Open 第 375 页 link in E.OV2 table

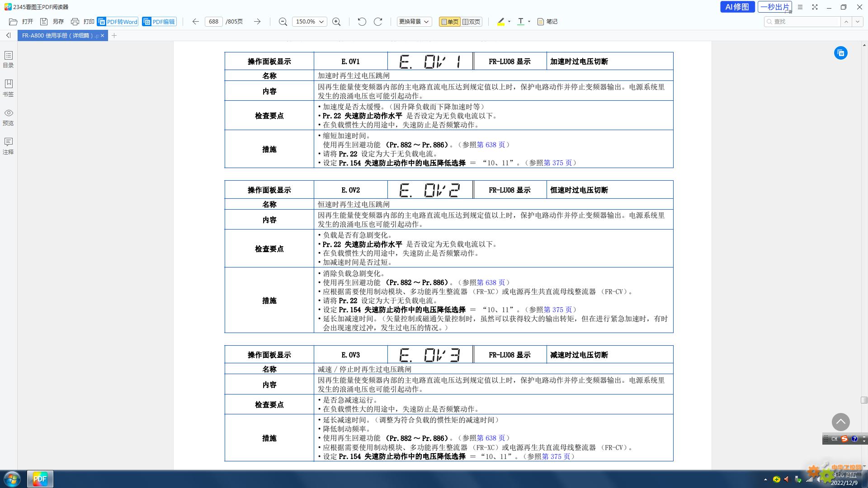557,310
